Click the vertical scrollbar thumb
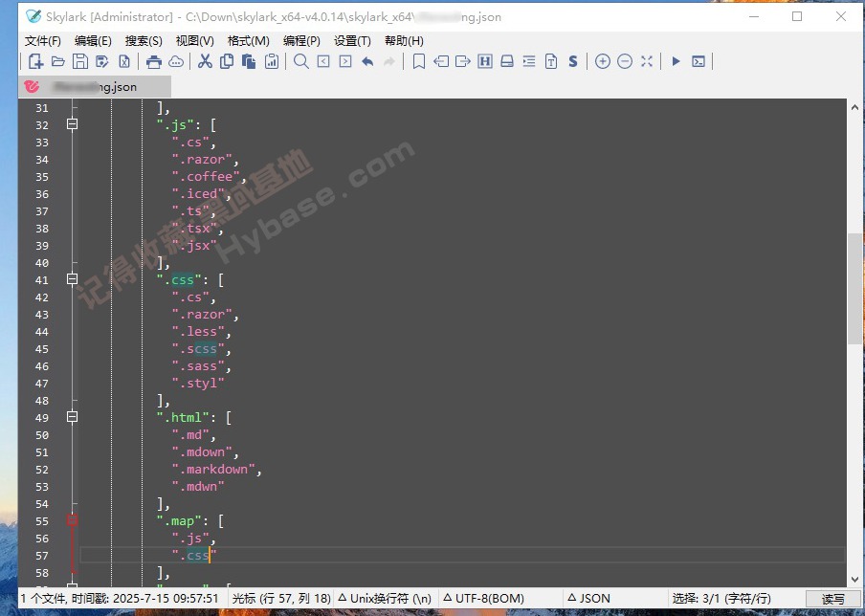 854,289
